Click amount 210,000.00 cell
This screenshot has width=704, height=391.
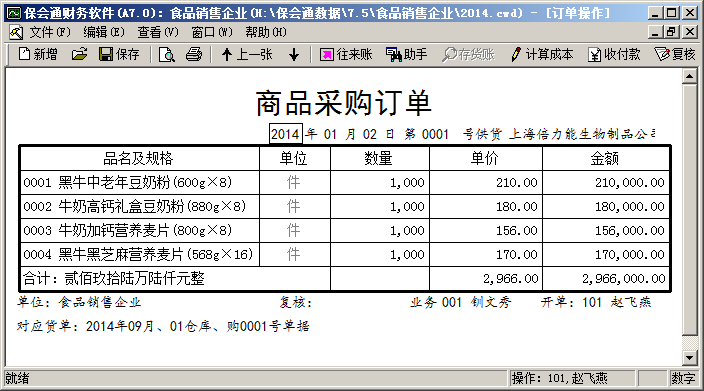tap(606, 182)
